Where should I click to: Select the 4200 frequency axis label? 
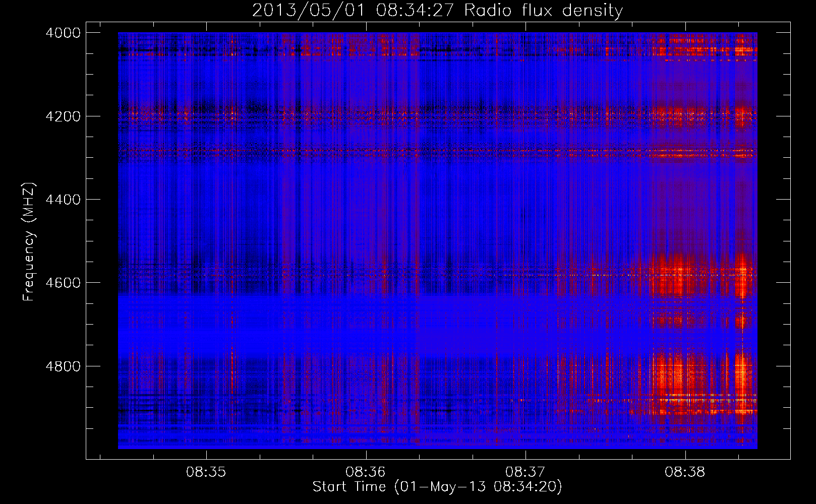click(x=63, y=116)
